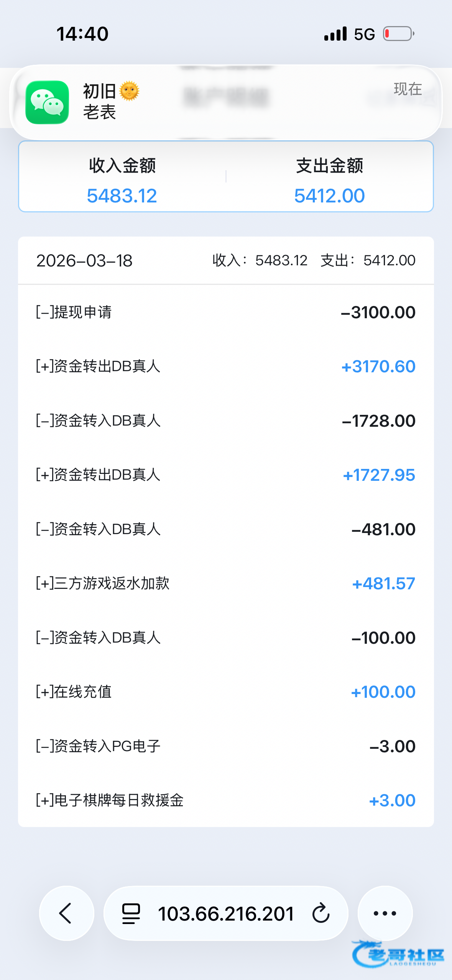This screenshot has width=452, height=980.
Task: Tap the battery indicator in status bar
Action: click(399, 34)
